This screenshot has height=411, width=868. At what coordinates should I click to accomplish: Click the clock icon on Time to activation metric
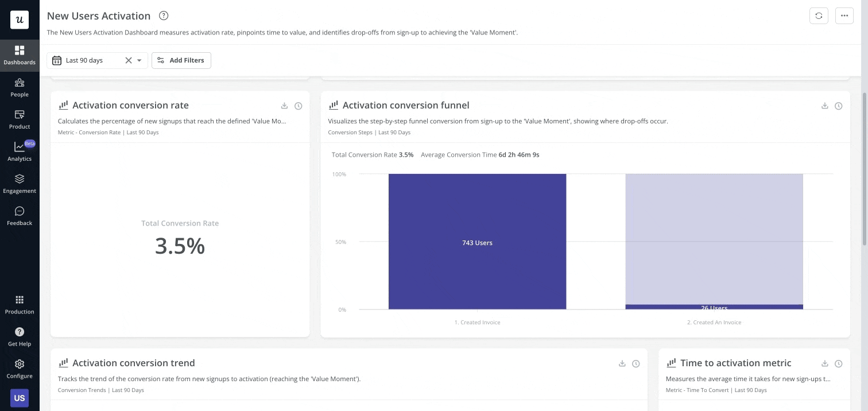point(839,363)
